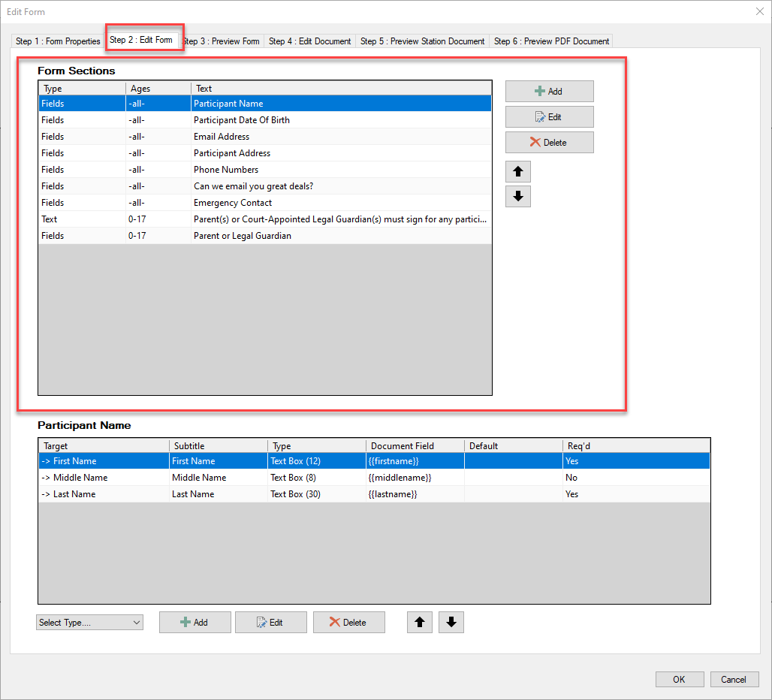Viewport: 772px width, 700px height.
Task: Click 'Yes' required cell for Last Name
Action: [x=636, y=493]
